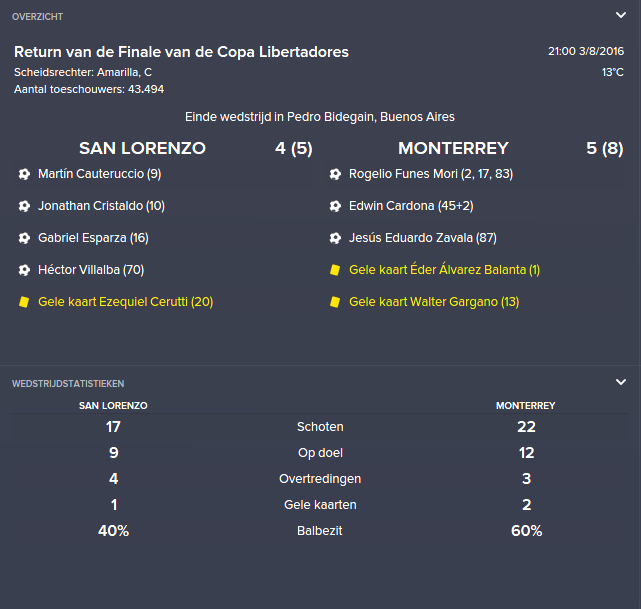Open the SAN LORENZO team name
The image size is (641, 609).
coord(142,148)
